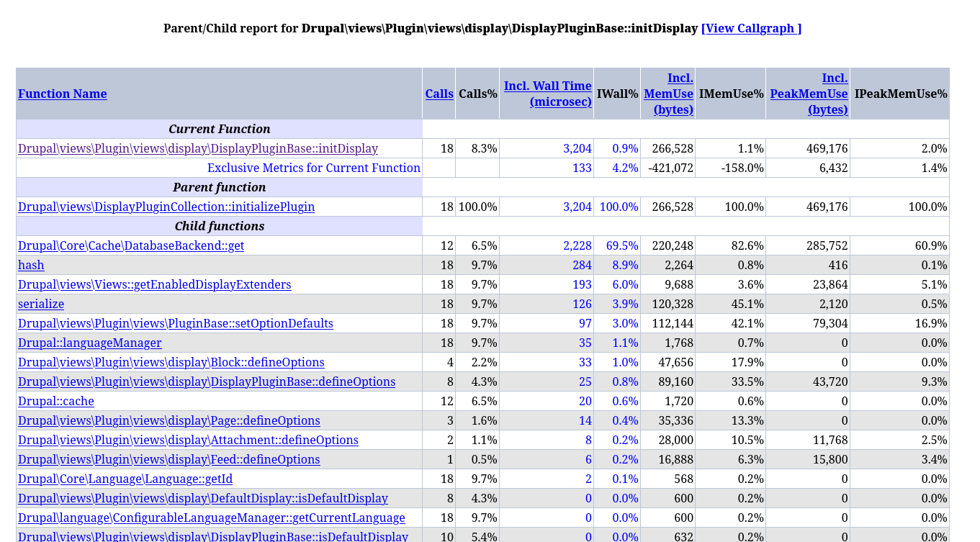The image size is (980, 542).
Task: Open the serialize function link
Action: 41,304
